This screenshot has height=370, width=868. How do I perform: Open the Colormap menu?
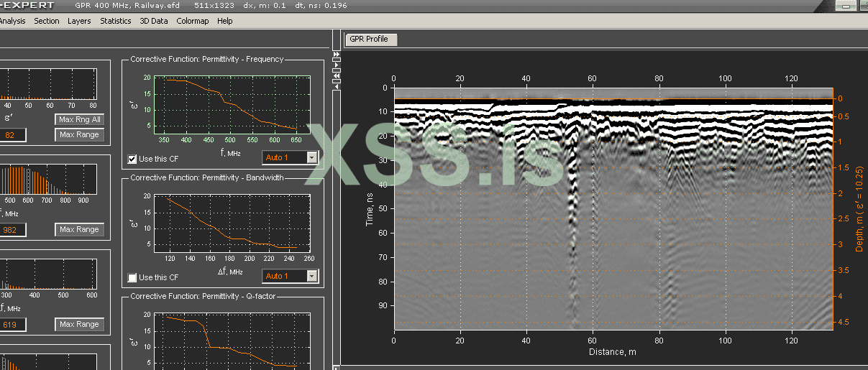(x=193, y=21)
